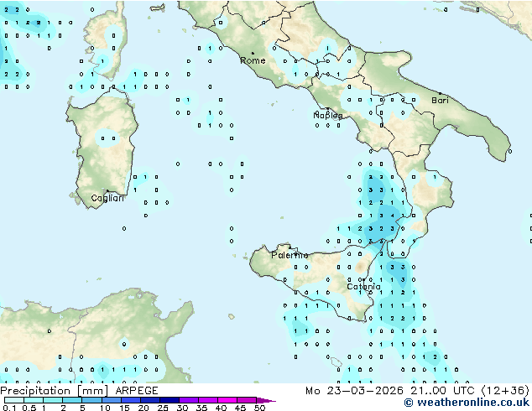Click the '15' legend scale value
Viewport: 532px width, 411px height.
pyautogui.click(x=124, y=408)
